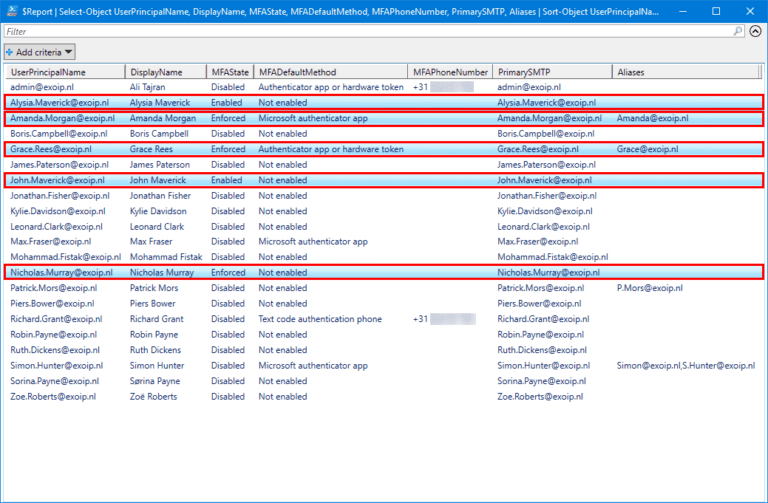Click Text code authentication phone method cell
The width and height of the screenshot is (768, 503).
(x=320, y=319)
